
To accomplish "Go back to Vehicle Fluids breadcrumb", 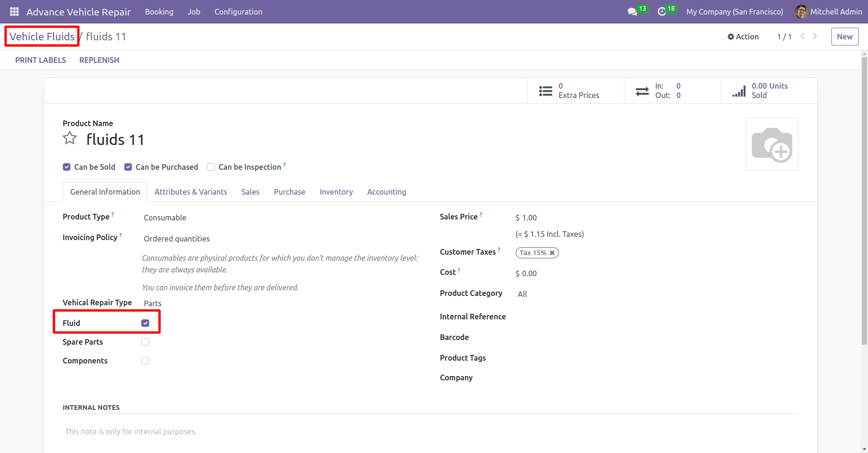I will point(42,37).
